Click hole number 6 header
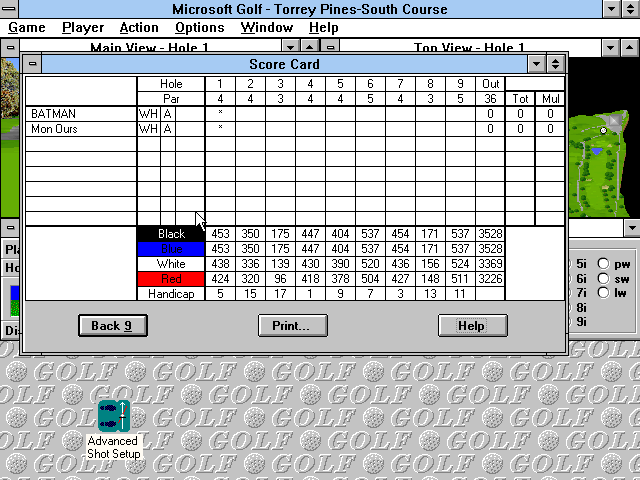 (370, 84)
